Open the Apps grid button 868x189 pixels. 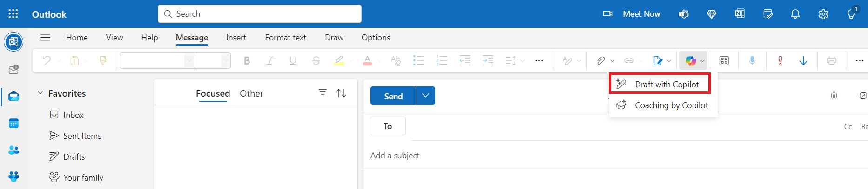point(724,60)
